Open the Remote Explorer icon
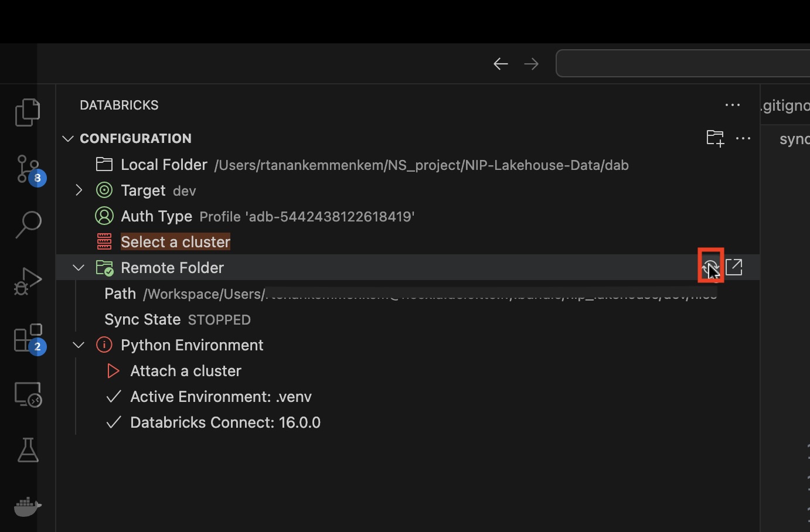This screenshot has width=810, height=532. pos(28,394)
